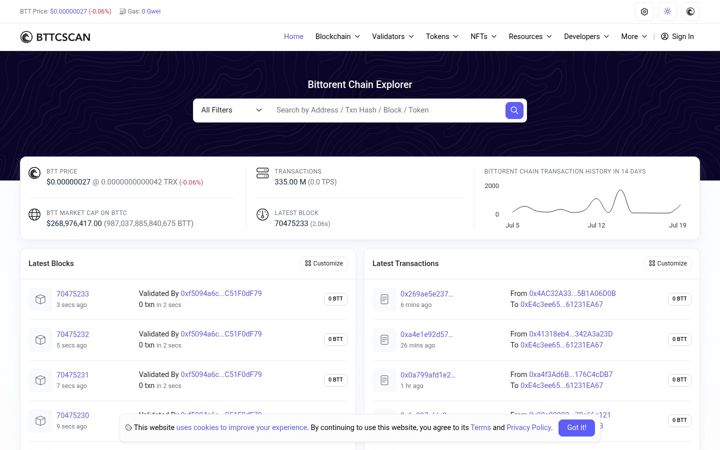Click 'uses cookies to improve your experience' link
This screenshot has width=720, height=450.
(242, 428)
